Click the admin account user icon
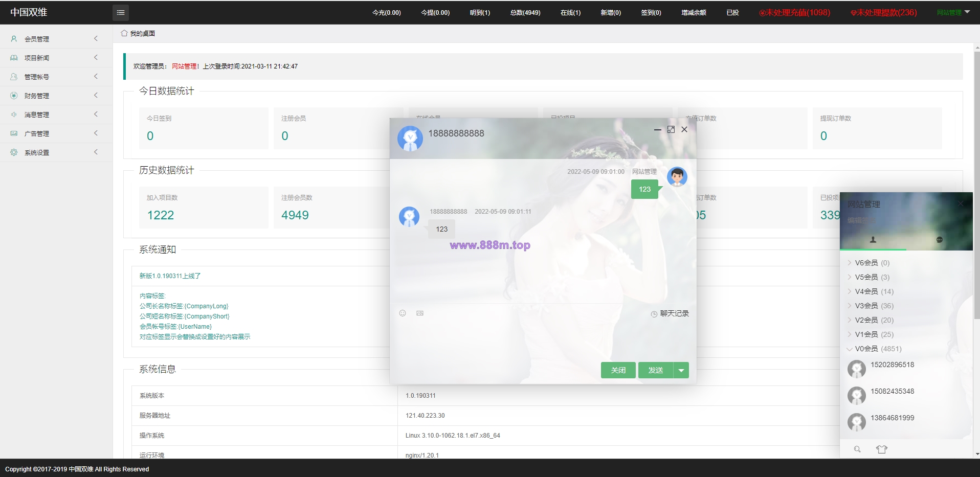The image size is (980, 477). click(x=14, y=77)
